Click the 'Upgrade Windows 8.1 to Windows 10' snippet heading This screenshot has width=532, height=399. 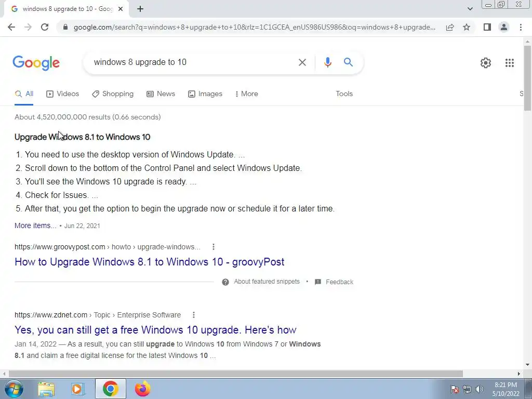tap(83, 137)
